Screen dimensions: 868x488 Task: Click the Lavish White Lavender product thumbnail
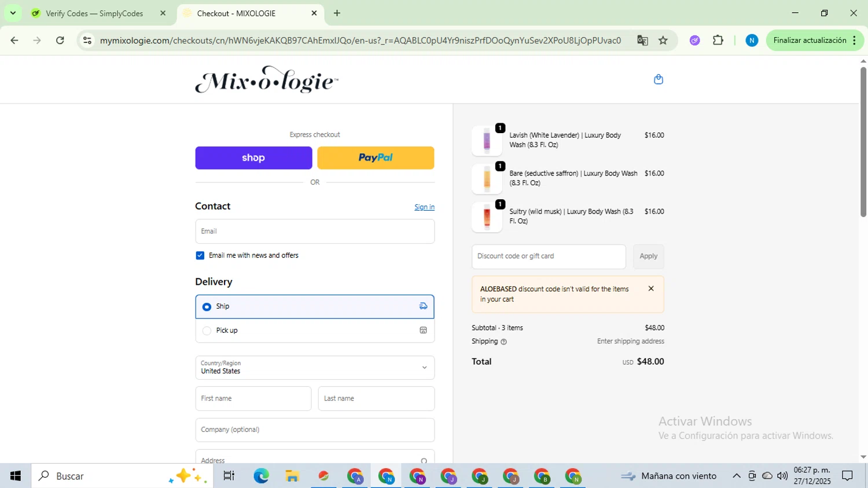487,141
